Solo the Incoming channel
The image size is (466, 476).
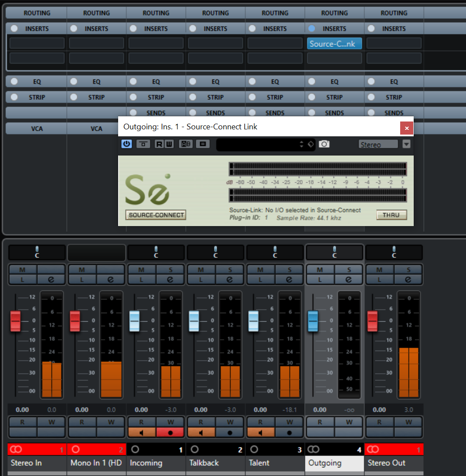(170, 270)
